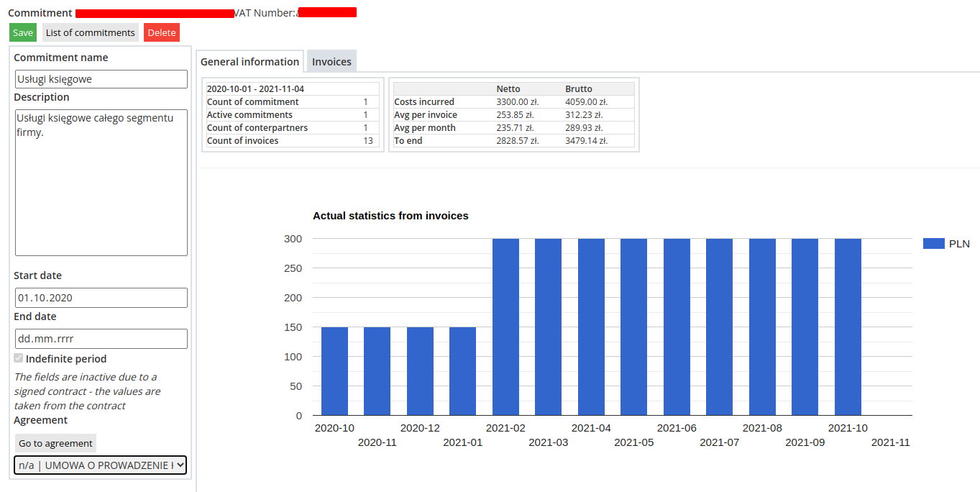Click the y-axis label 300
Screen dimensions: 980x492
tap(293, 239)
